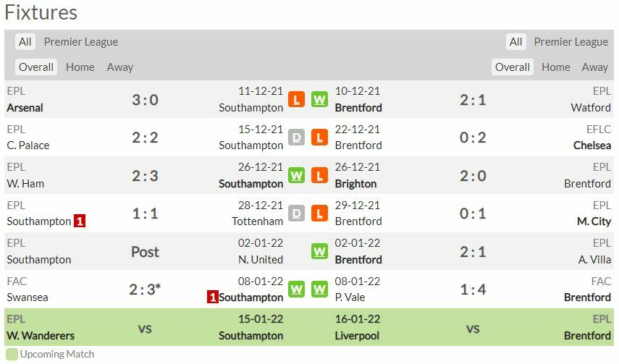
Task: Click grey D badge for C. Palace draw
Action: (x=296, y=137)
